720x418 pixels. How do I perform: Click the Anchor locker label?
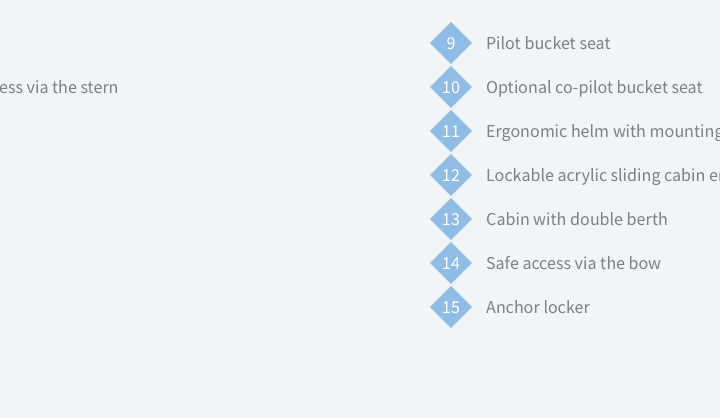click(x=538, y=307)
